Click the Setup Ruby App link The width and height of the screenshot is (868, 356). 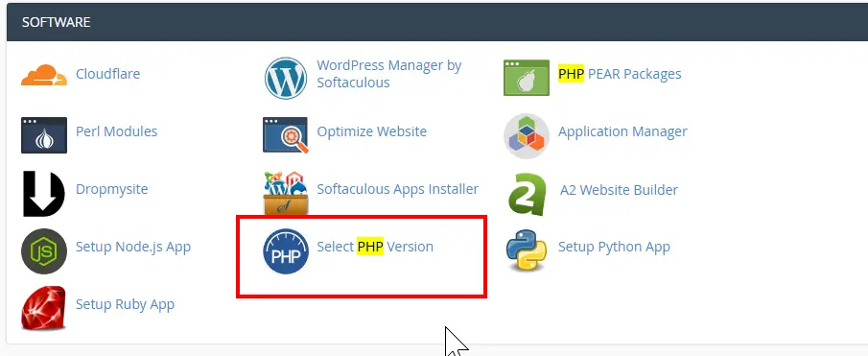tap(125, 304)
